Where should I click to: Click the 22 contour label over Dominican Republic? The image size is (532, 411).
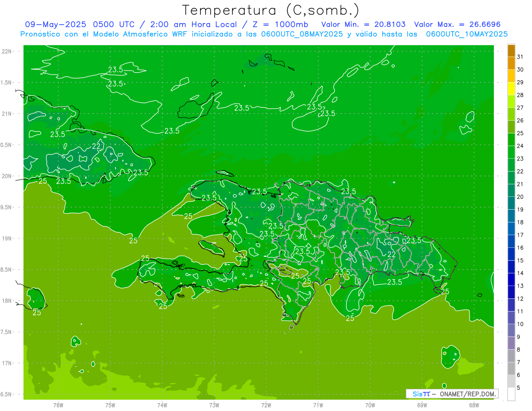(x=391, y=254)
